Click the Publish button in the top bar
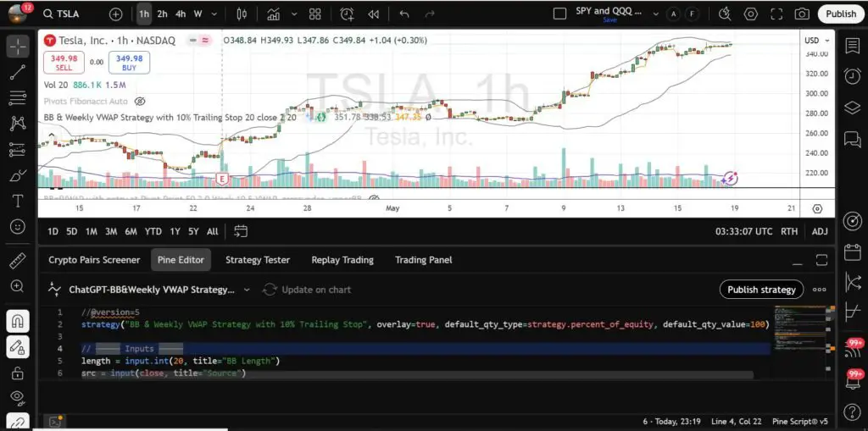The height and width of the screenshot is (431, 868). [840, 14]
